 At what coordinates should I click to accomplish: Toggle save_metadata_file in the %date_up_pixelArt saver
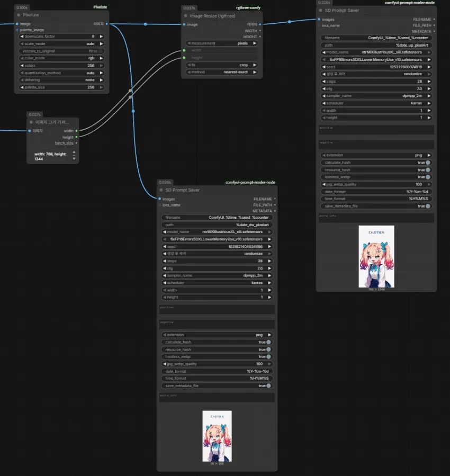click(376, 206)
